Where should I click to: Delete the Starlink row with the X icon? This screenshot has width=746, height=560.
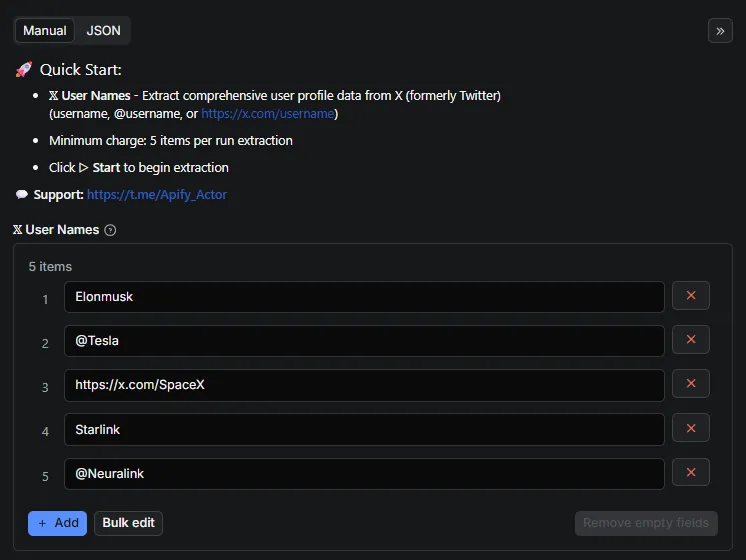[x=691, y=429]
